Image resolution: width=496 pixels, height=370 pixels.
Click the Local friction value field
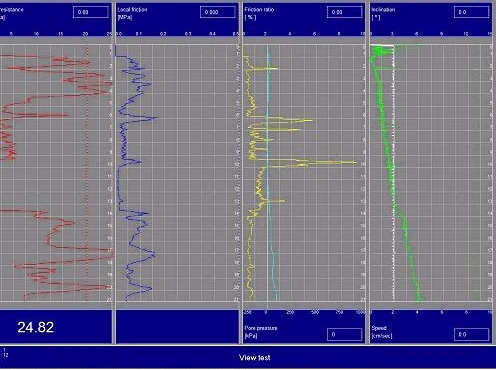(x=218, y=12)
